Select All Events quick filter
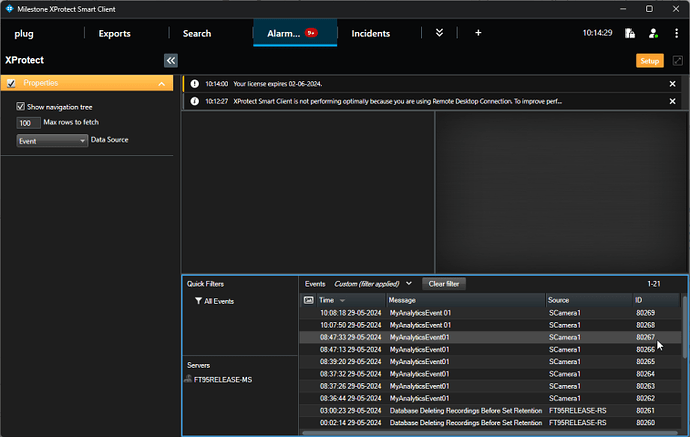This screenshot has height=437, width=690. tap(219, 301)
